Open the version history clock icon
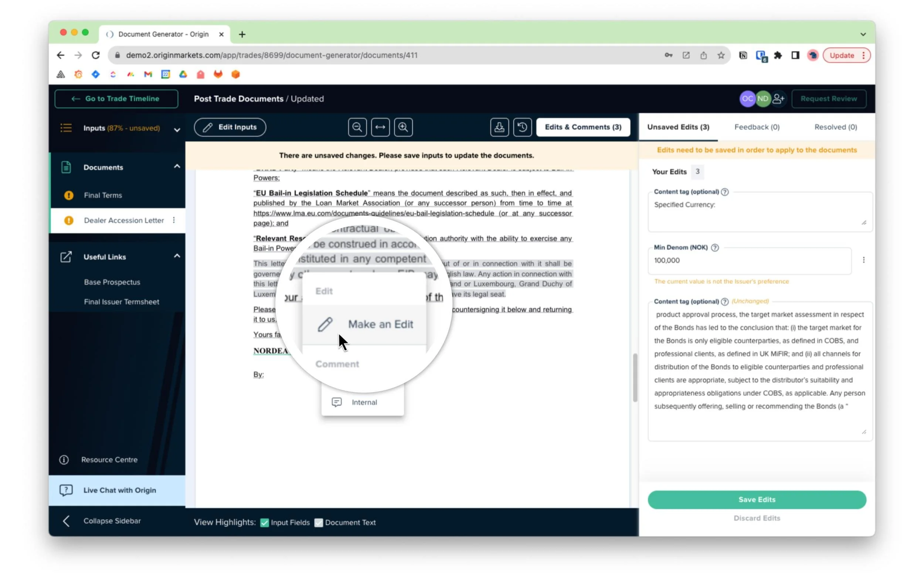924x577 pixels. [x=522, y=127]
